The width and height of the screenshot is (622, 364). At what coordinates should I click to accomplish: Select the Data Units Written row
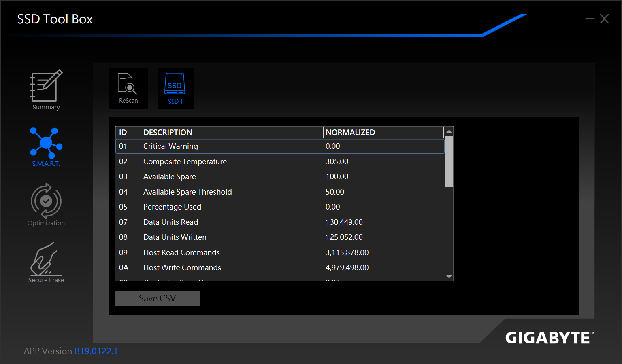coord(280,237)
